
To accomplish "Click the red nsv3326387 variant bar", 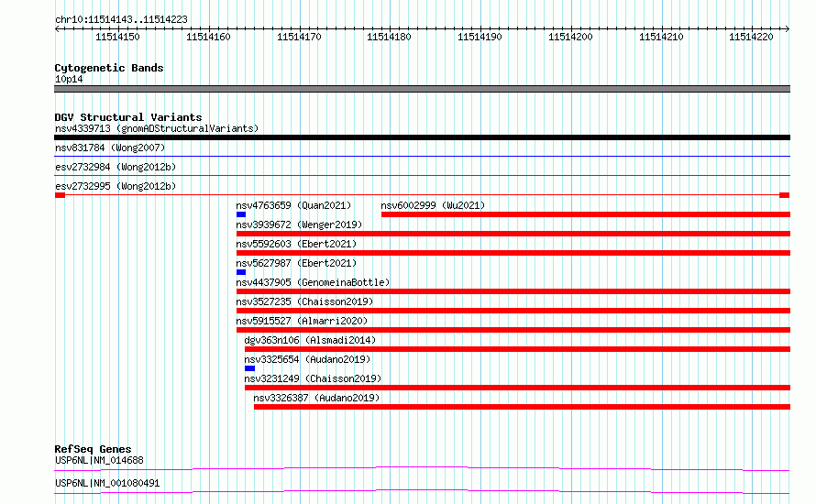I will 522,407.
